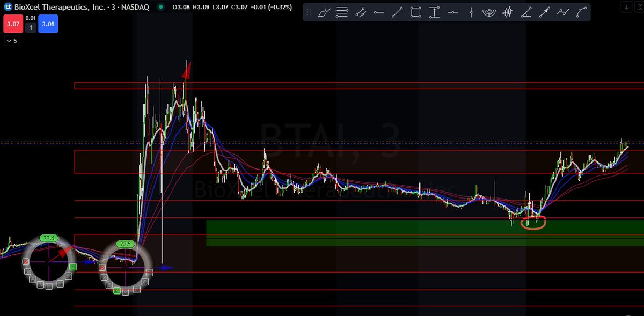Click the down-arrow button at top right

pyautogui.click(x=627, y=6)
